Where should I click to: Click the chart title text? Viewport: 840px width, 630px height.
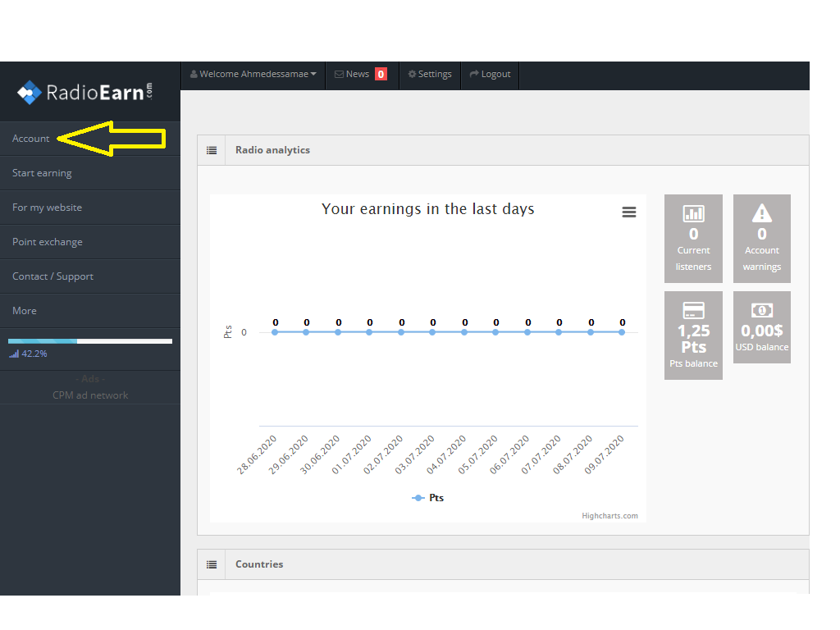tap(427, 209)
